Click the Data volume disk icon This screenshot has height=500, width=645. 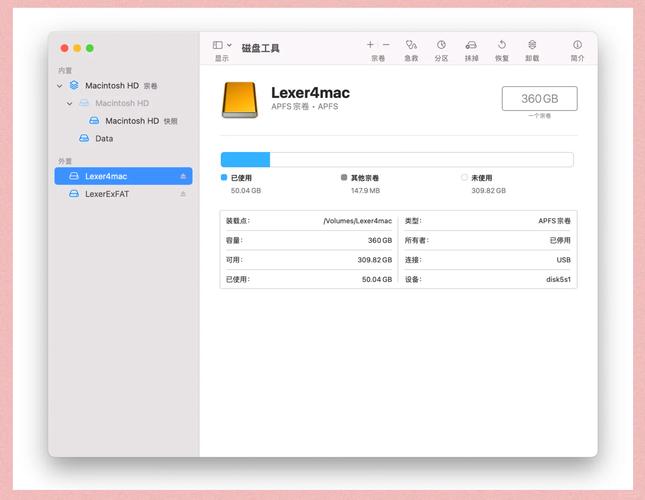(84, 138)
